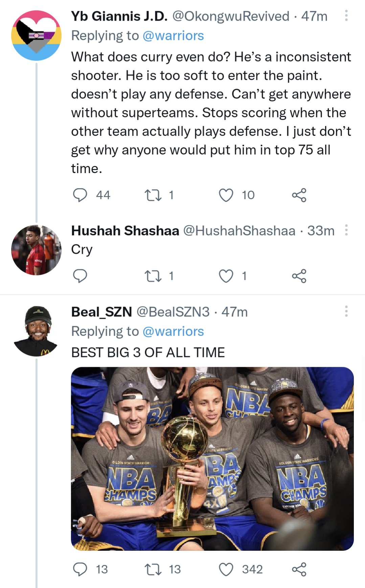Image resolution: width=365 pixels, height=588 pixels.
Task: Like Hushah Shashaa's "Cry" reply
Action: tap(226, 276)
